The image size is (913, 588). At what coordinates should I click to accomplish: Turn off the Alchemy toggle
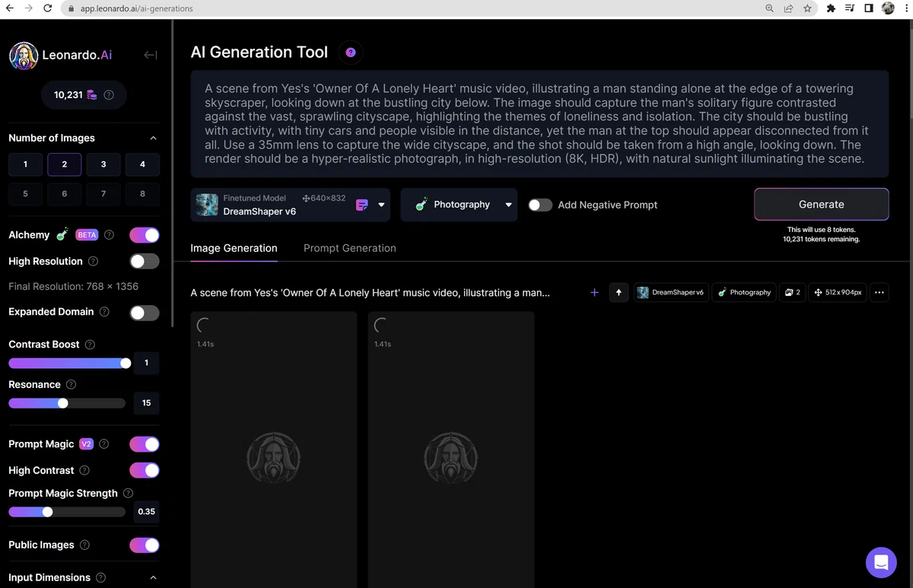[145, 235]
